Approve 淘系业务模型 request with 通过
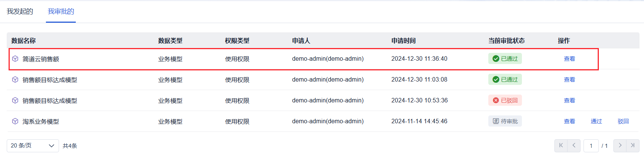The image size is (644, 159). (596, 121)
